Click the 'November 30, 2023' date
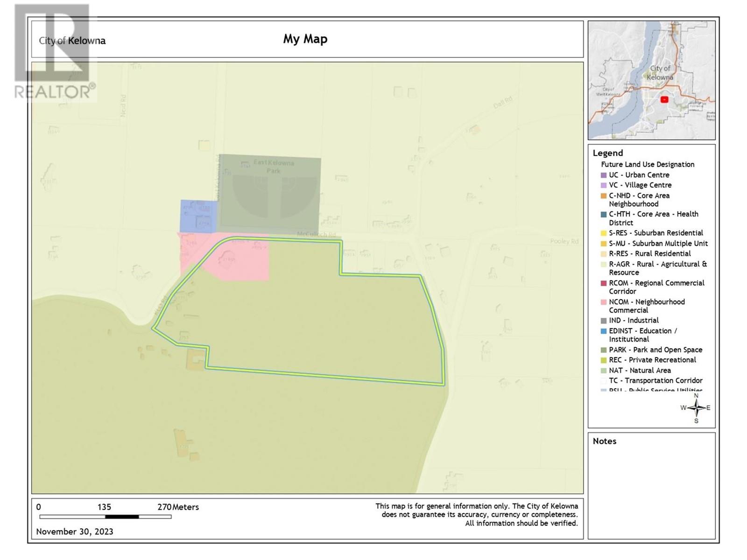Image resolution: width=747 pixels, height=560 pixels. coord(75,532)
